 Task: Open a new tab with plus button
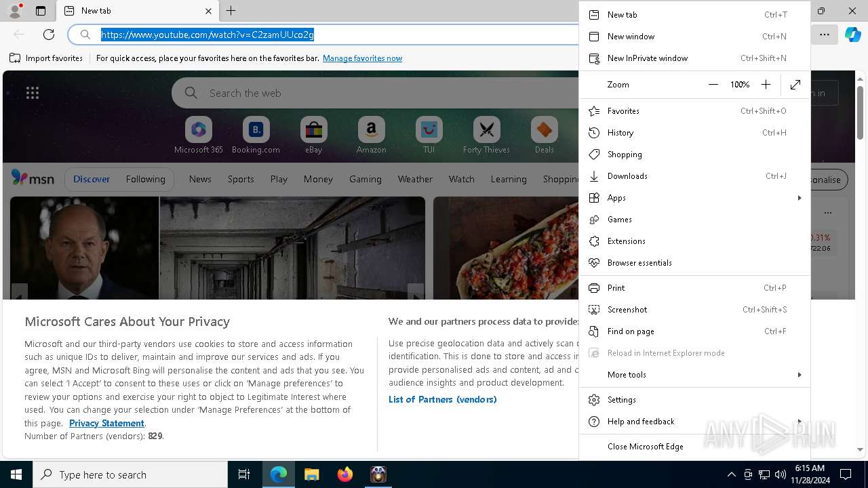[231, 11]
